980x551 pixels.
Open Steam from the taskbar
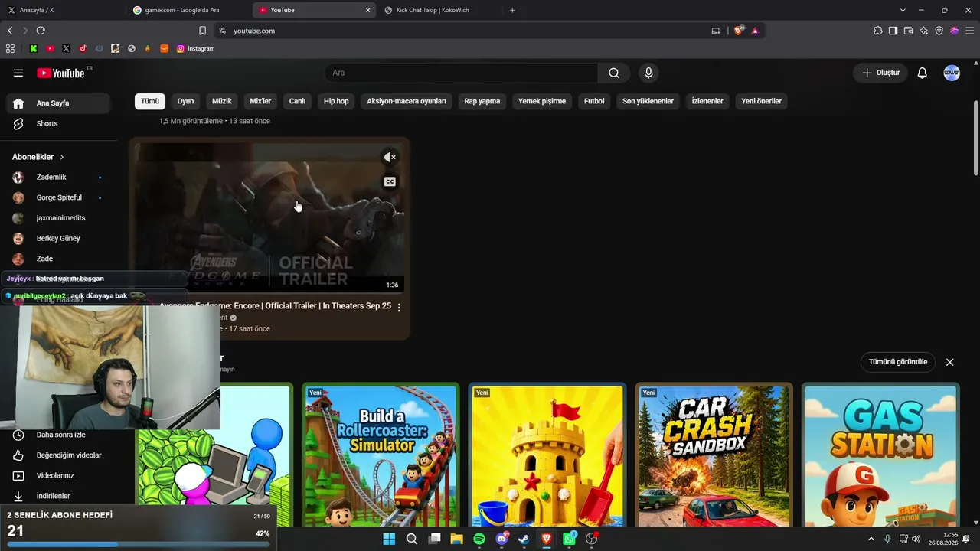[524, 539]
